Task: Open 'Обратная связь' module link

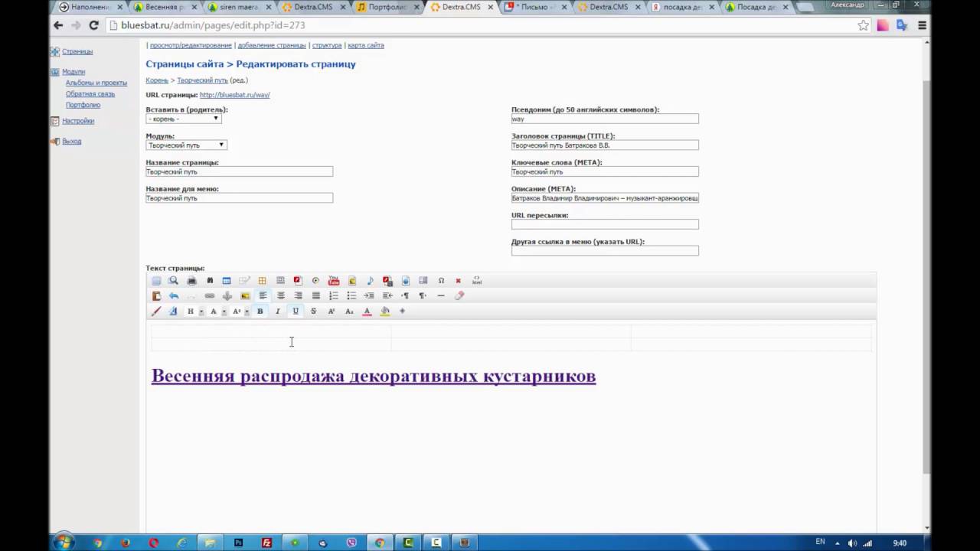Action: coord(90,94)
